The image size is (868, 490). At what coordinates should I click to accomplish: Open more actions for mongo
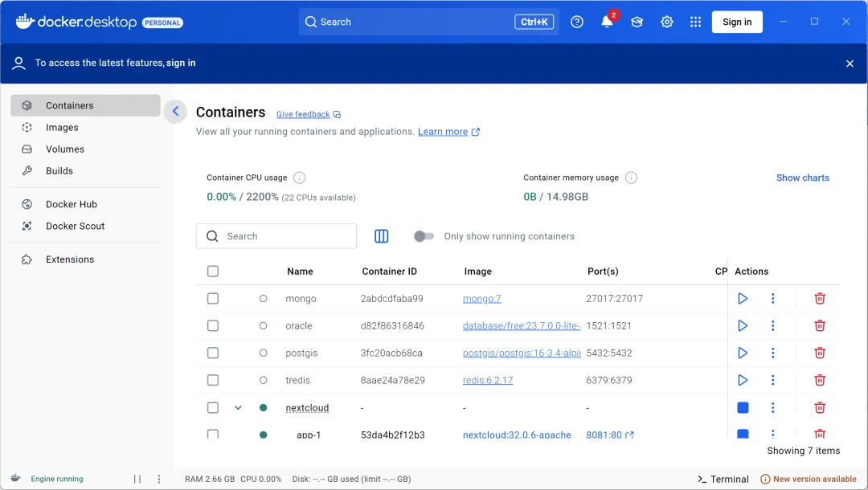773,299
